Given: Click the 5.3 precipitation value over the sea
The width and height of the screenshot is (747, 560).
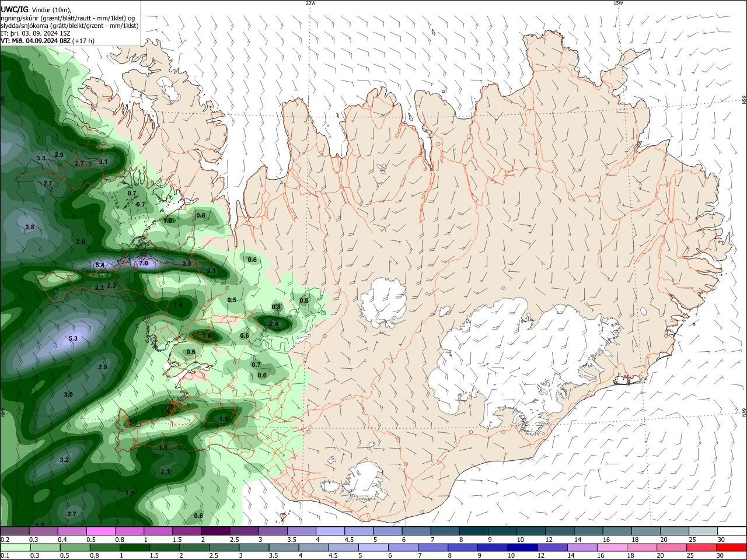Looking at the screenshot, I should (73, 339).
